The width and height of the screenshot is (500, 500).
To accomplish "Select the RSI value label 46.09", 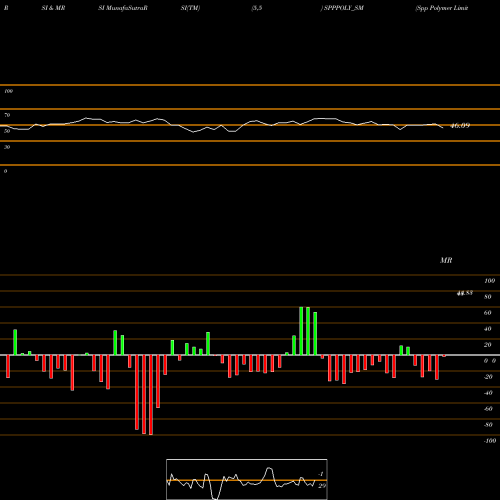I will [460, 126].
